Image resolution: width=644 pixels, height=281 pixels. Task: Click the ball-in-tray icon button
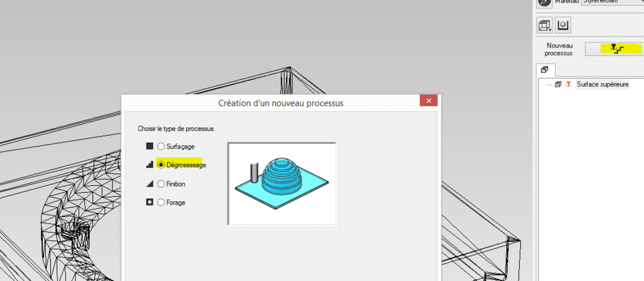[x=563, y=26]
